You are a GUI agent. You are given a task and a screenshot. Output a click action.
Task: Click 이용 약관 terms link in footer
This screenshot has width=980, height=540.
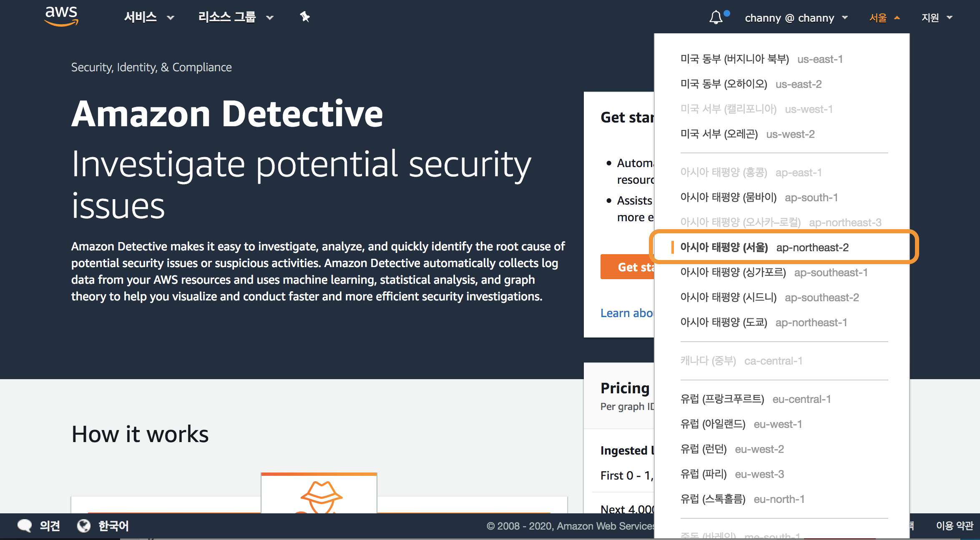click(x=954, y=526)
